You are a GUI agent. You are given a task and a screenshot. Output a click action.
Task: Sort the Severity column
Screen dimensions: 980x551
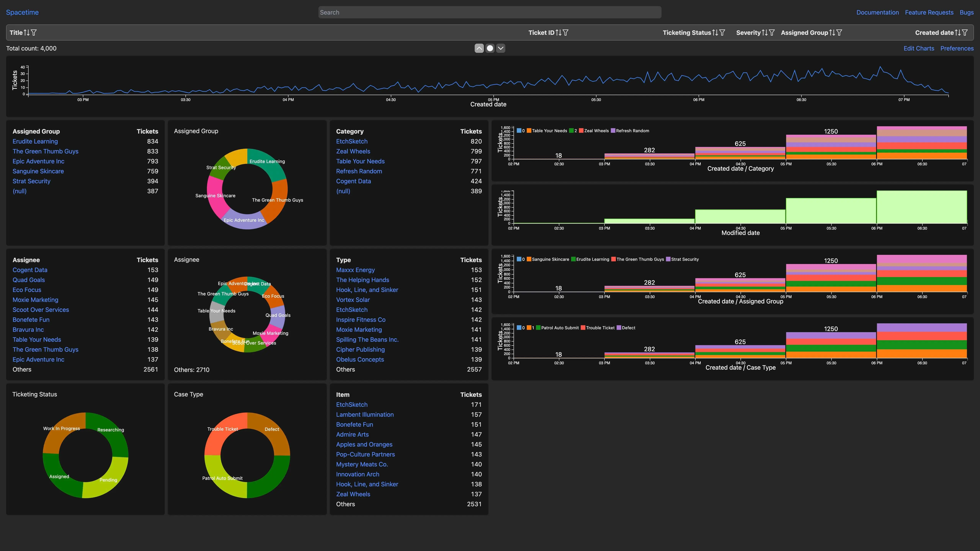(x=764, y=33)
